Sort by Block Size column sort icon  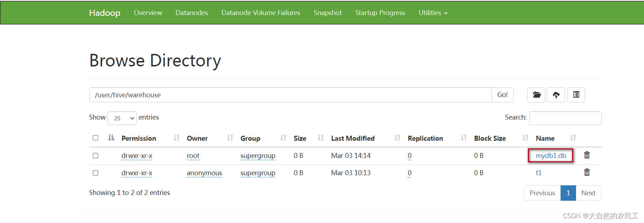pyautogui.click(x=525, y=138)
